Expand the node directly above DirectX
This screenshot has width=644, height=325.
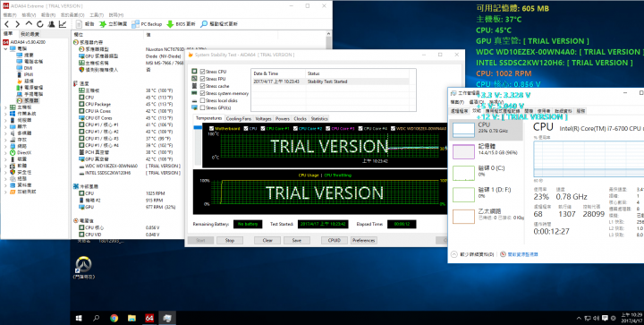click(x=5, y=146)
